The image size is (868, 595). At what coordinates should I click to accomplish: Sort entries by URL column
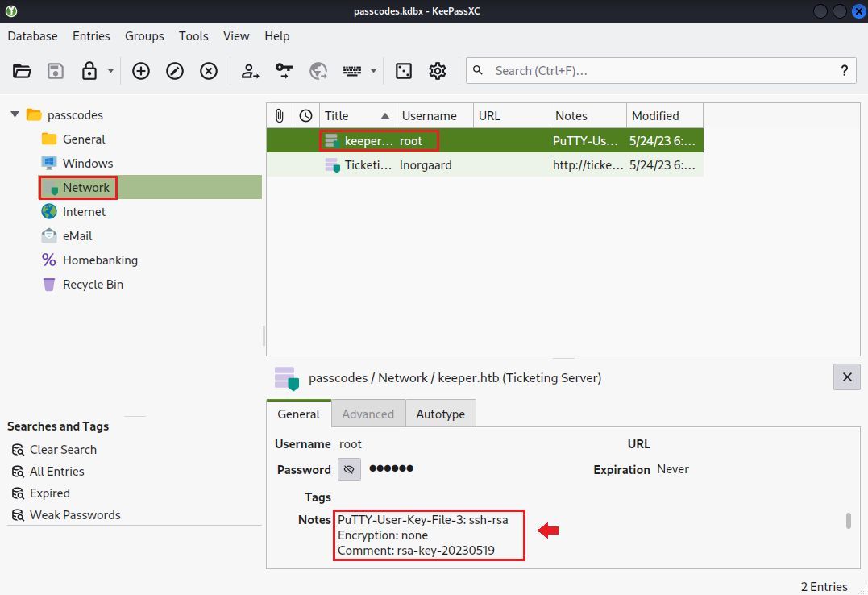[512, 116]
